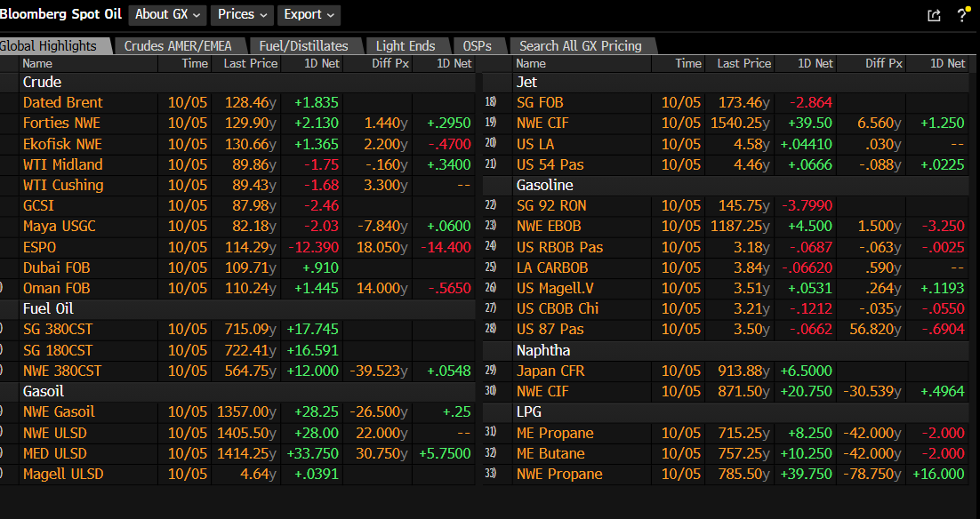Image resolution: width=980 pixels, height=519 pixels.
Task: Select ME Butane LPG row
Action: click(726, 453)
